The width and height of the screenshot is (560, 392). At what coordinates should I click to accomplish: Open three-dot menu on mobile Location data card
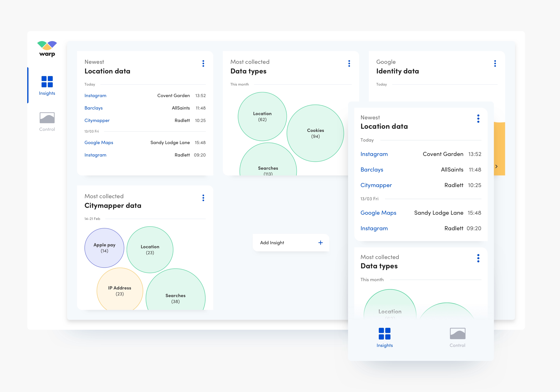coord(478,119)
